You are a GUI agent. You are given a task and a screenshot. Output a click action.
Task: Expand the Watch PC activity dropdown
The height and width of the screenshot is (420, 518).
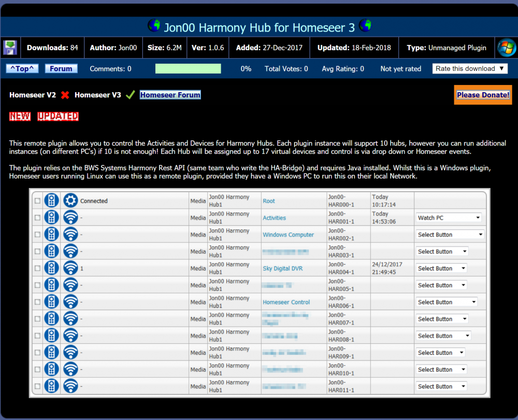click(x=449, y=218)
